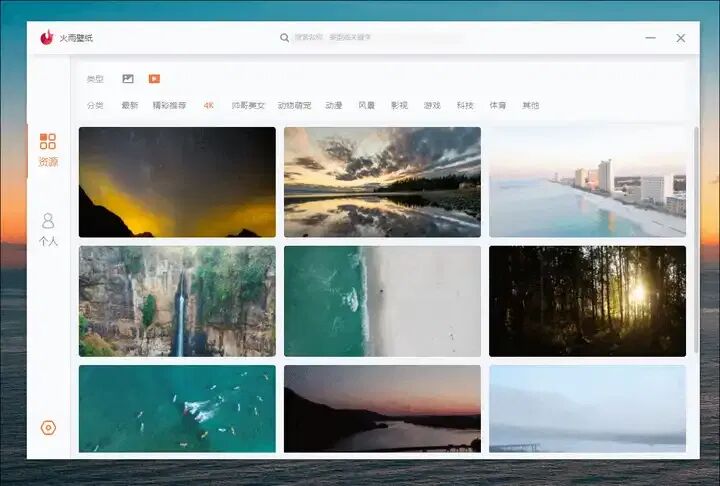Click the 火萤壁纸 flame logo
This screenshot has height=486, width=720.
click(47, 37)
